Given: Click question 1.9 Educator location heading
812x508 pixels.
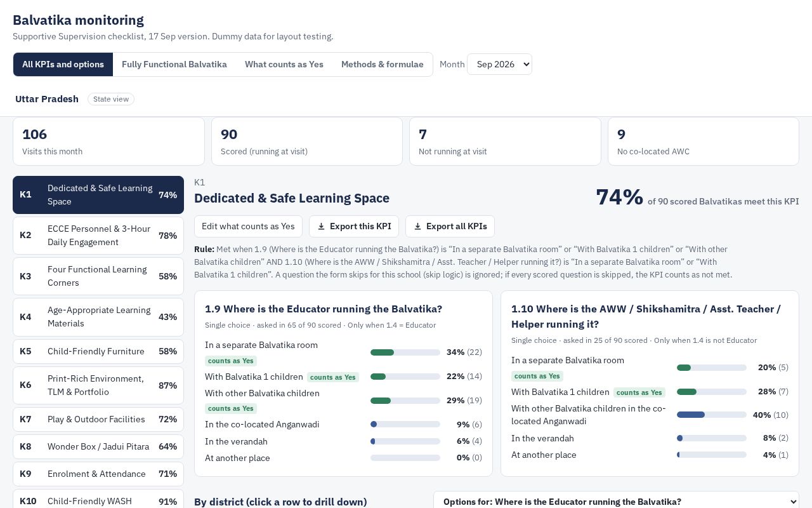Looking at the screenshot, I should [324, 309].
